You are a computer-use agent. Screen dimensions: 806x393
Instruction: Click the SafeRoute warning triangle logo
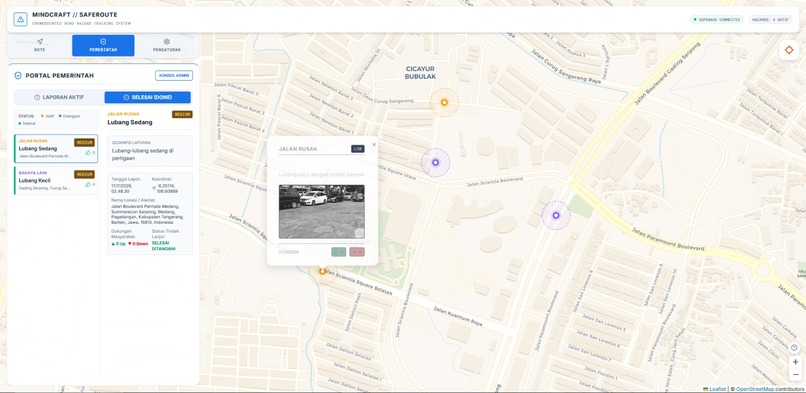click(x=20, y=20)
